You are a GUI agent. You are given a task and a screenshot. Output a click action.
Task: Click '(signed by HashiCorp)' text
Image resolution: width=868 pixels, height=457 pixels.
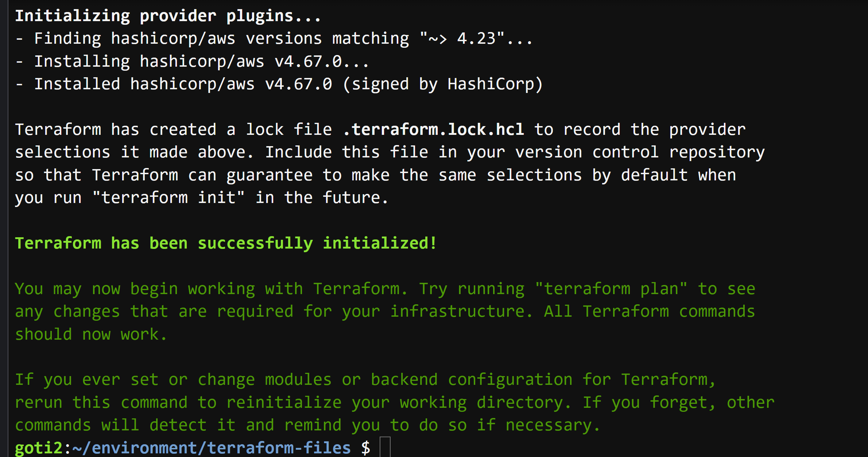(443, 84)
